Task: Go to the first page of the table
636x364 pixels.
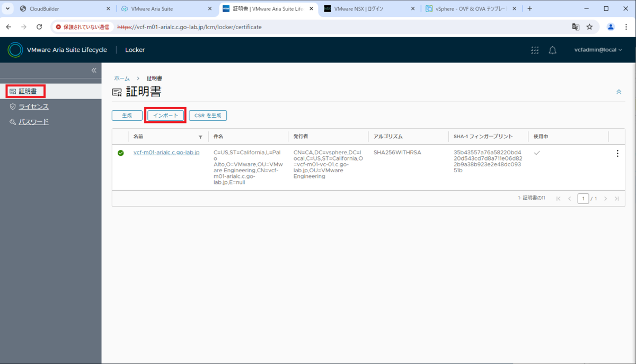Action: 558,199
